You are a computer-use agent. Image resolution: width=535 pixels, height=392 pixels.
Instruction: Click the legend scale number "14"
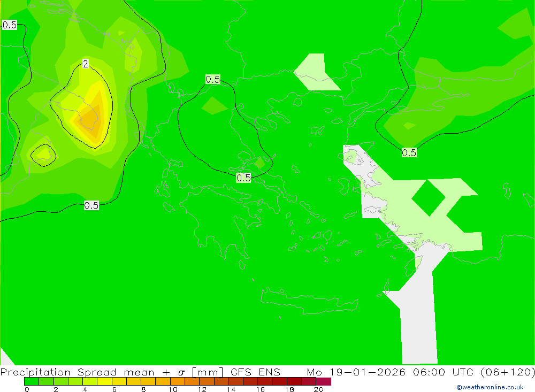tap(231, 389)
